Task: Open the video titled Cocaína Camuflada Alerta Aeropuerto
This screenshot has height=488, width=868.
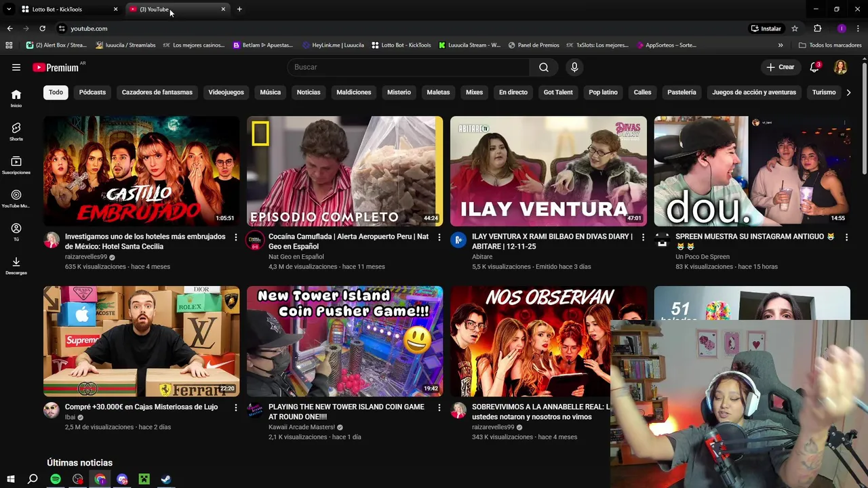Action: [x=349, y=241]
